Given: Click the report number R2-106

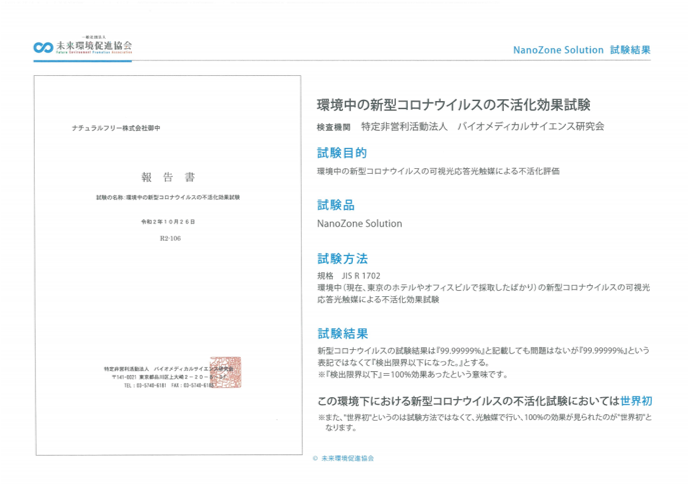Looking at the screenshot, I should click(x=170, y=239).
